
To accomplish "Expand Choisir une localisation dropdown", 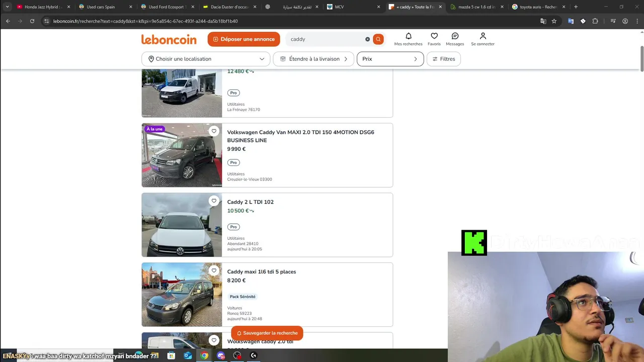I will click(x=206, y=59).
